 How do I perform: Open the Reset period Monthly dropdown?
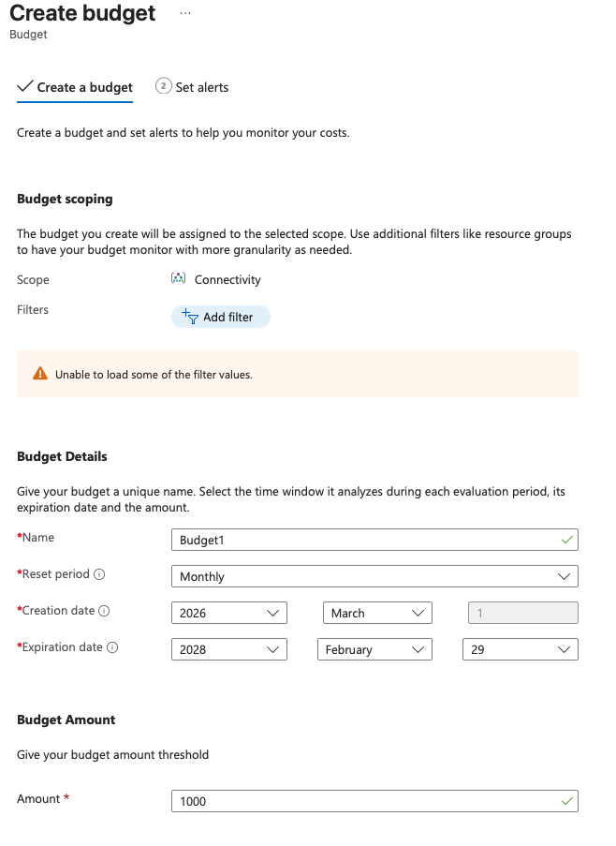[374, 576]
